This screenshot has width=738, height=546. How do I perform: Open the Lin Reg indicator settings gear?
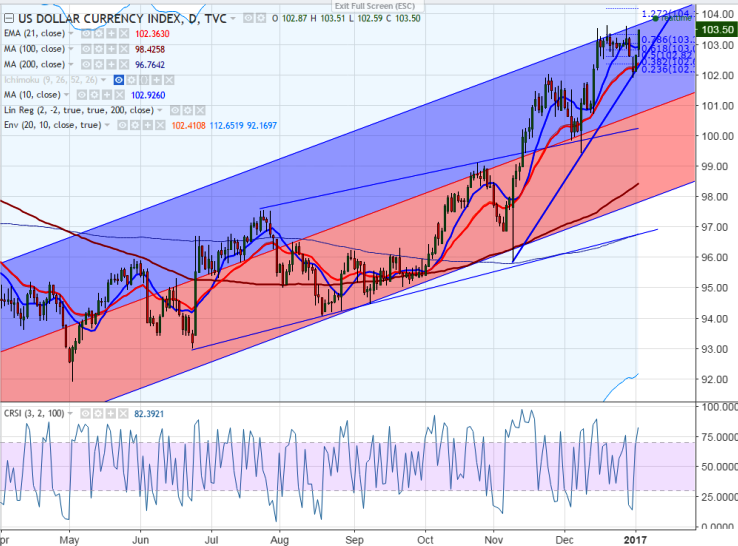click(187, 111)
